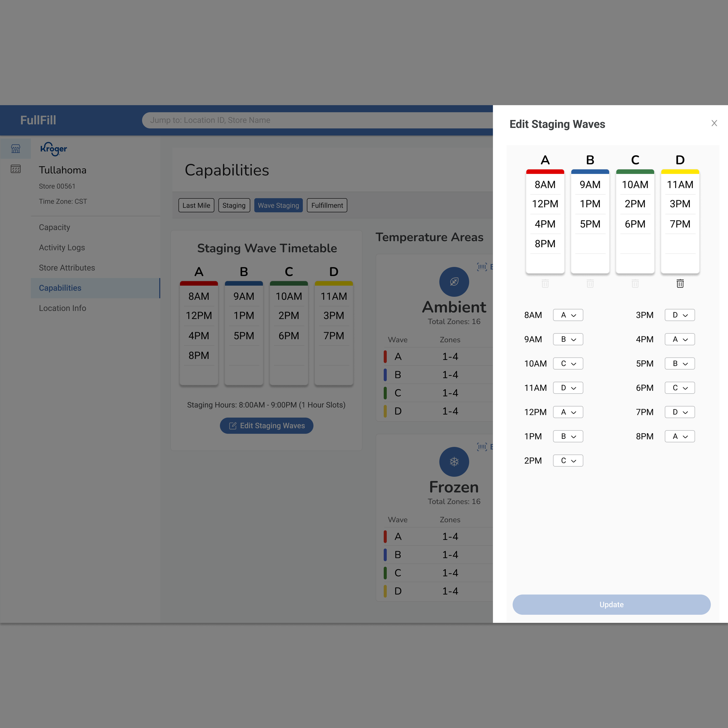Select the Fulfillment tab
This screenshot has height=728, width=728.
pyautogui.click(x=327, y=205)
